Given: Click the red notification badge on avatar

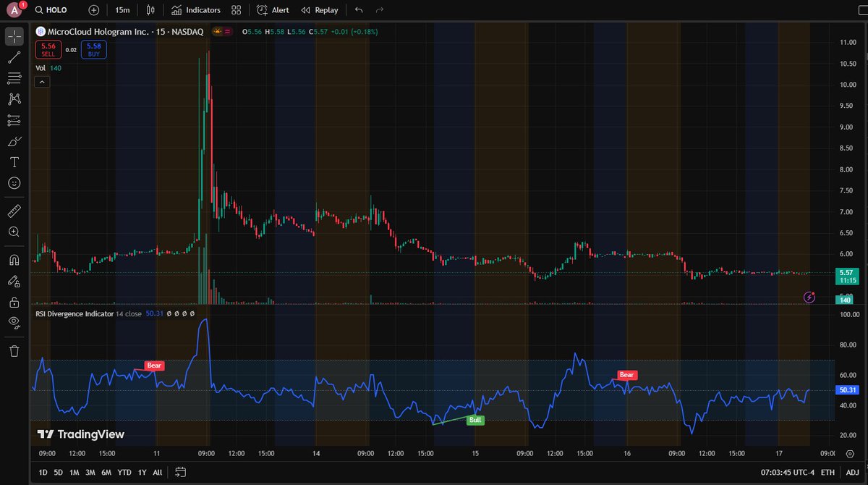Looking at the screenshot, I should pyautogui.click(x=22, y=5).
